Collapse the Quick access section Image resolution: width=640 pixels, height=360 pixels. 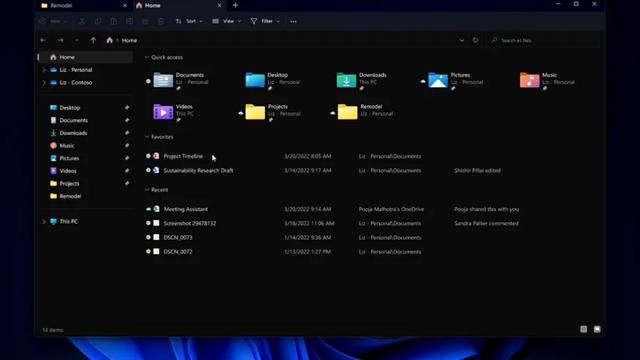[x=147, y=58]
